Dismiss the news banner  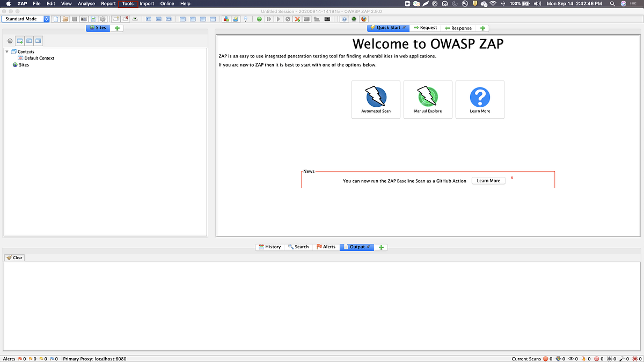point(511,177)
